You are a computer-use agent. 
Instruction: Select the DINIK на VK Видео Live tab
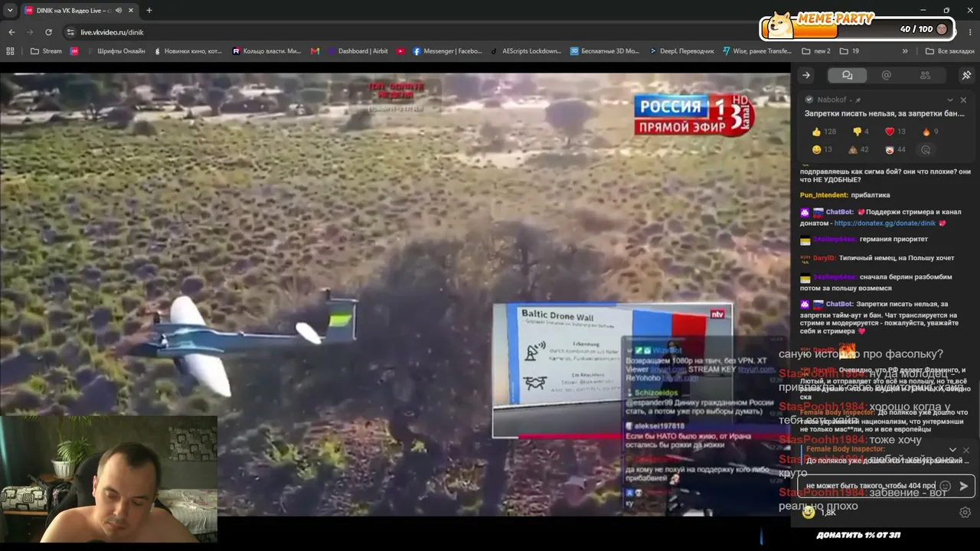coord(78,11)
